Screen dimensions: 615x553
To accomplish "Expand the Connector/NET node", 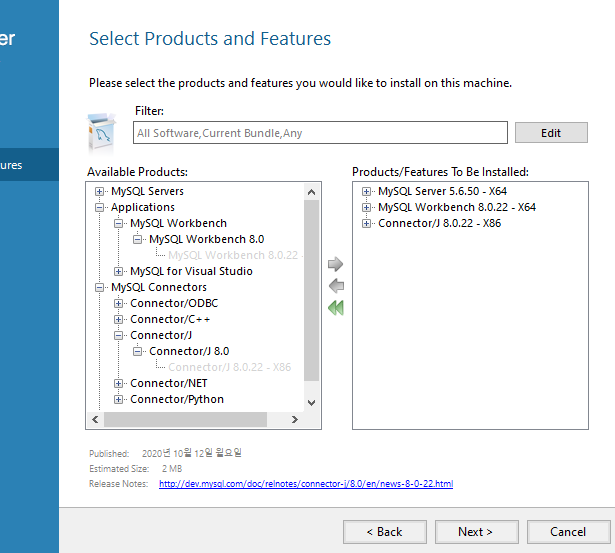I will pyautogui.click(x=118, y=384).
